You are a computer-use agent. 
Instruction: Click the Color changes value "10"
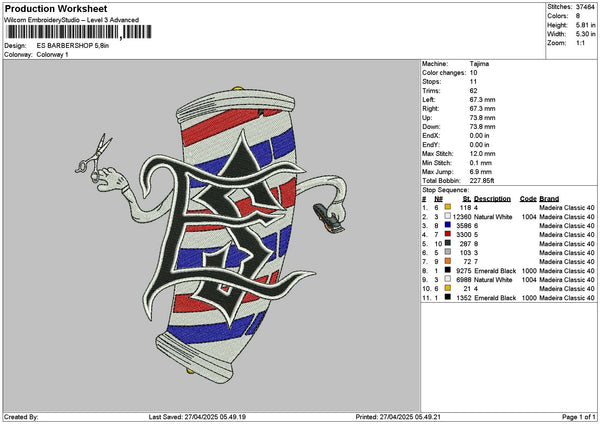click(473, 73)
